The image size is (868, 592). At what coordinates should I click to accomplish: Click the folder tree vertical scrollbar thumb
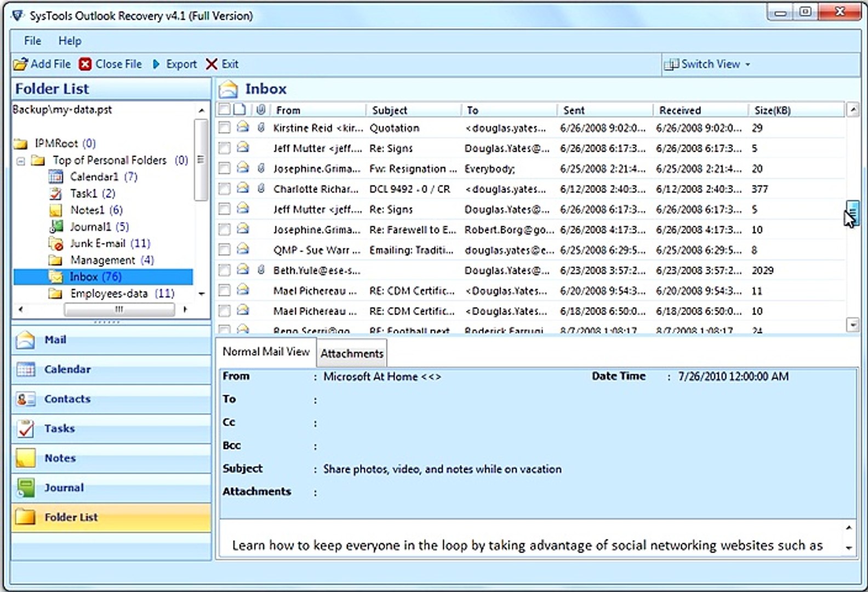(x=201, y=159)
